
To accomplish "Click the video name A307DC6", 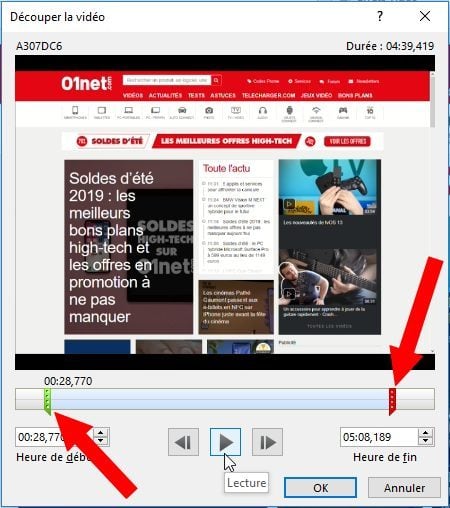I will 39,46.
